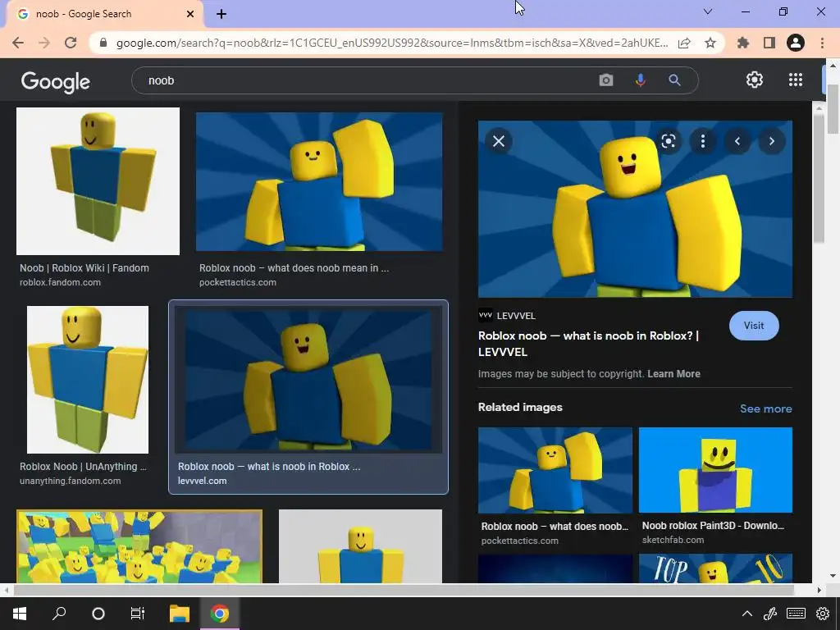Open the Google apps grid
This screenshot has width=840, height=630.
tap(796, 80)
